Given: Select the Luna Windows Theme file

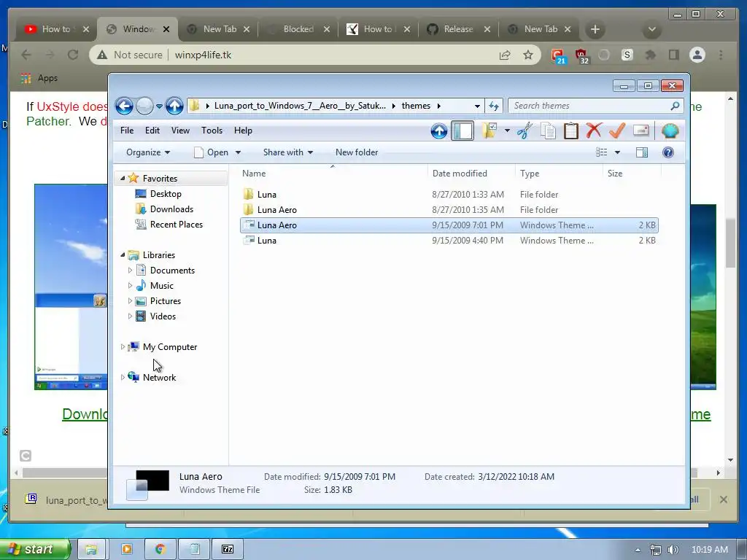Looking at the screenshot, I should pyautogui.click(x=449, y=241).
